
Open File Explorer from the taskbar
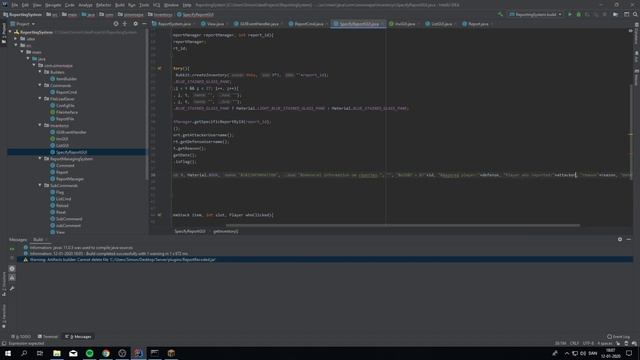pyautogui.click(x=57, y=353)
